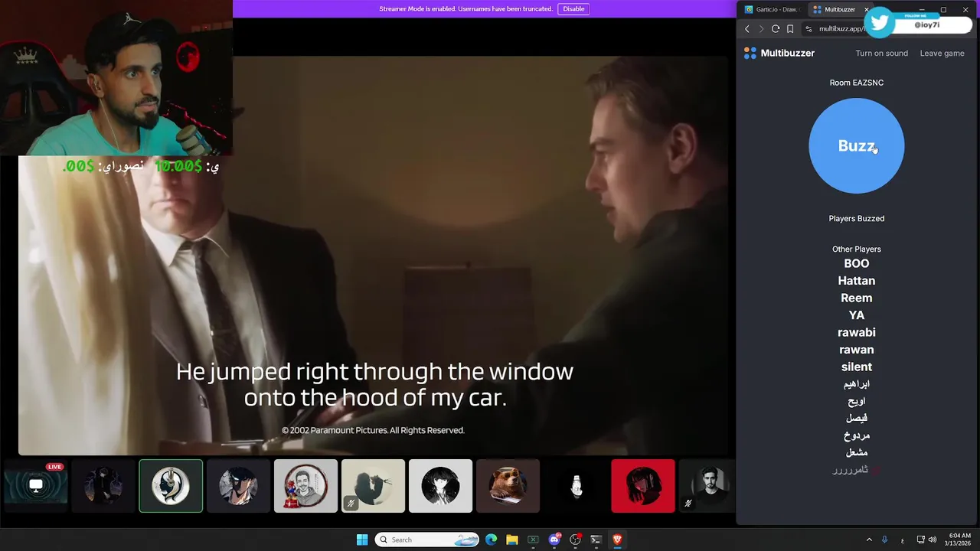Viewport: 980px width, 551px height.
Task: Open the LIVE screen share tile
Action: (x=36, y=486)
